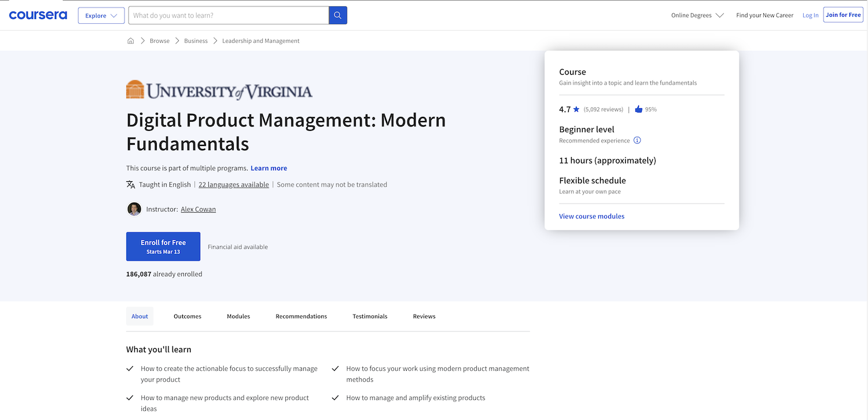The width and height of the screenshot is (868, 420).
Task: Go to Business in breadcrumb
Action: [x=196, y=41]
